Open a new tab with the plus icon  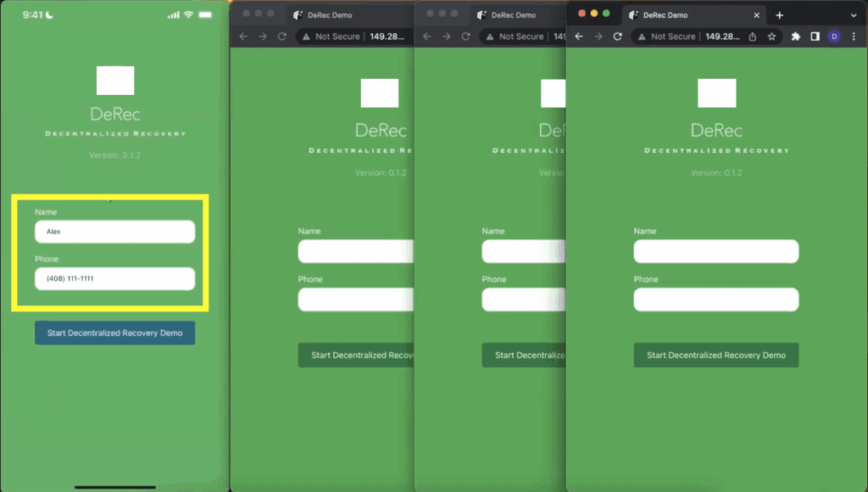coord(779,15)
